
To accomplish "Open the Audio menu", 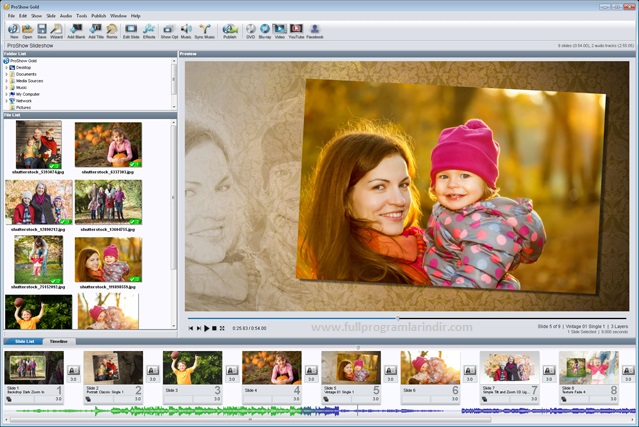I will point(65,16).
